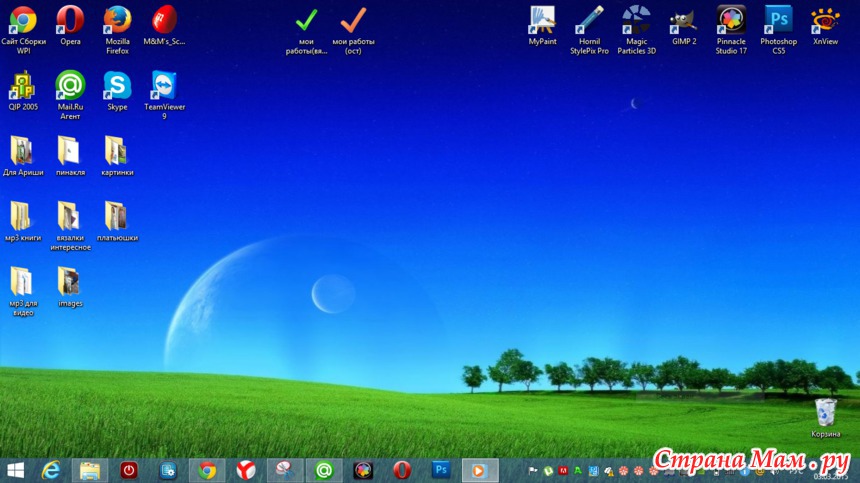The height and width of the screenshot is (483, 860).
Task: Click the blue gear panel taskbar icon
Action: 168,470
